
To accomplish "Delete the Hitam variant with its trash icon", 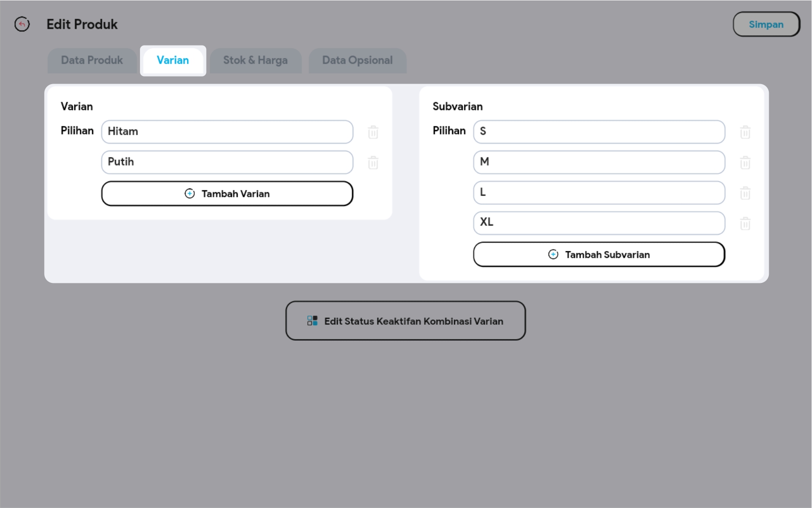I will pos(373,132).
